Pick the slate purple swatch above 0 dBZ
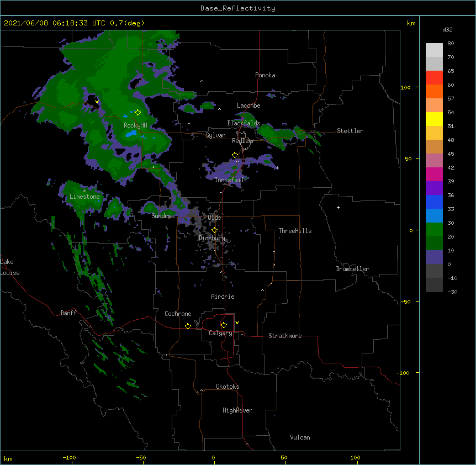 click(434, 257)
